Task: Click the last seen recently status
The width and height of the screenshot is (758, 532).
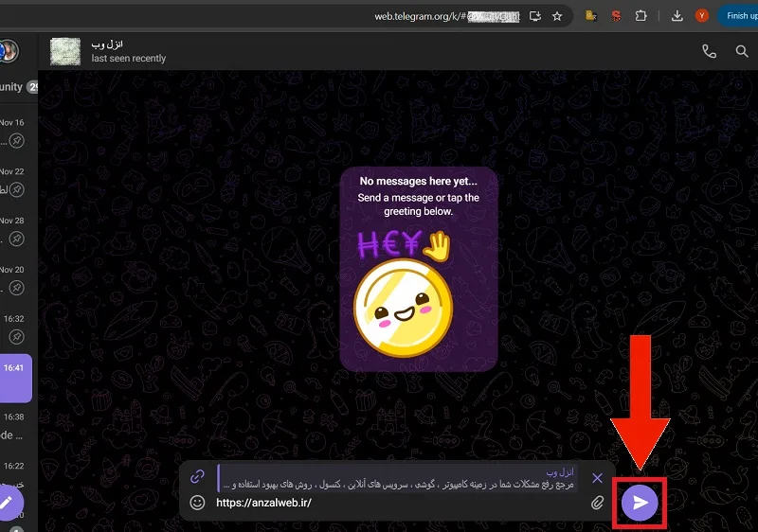Action: 129,59
